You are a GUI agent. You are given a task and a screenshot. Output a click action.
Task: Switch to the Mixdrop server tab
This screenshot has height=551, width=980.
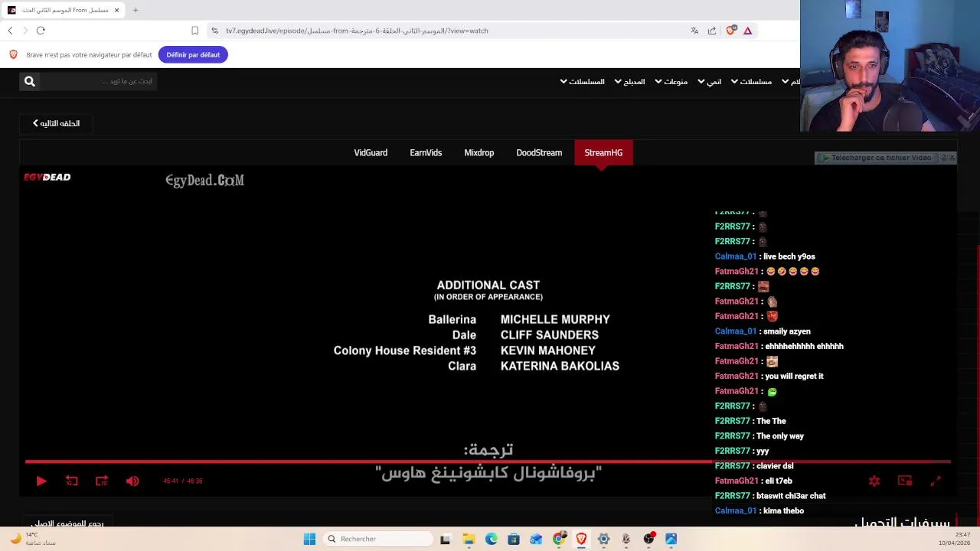[479, 152]
